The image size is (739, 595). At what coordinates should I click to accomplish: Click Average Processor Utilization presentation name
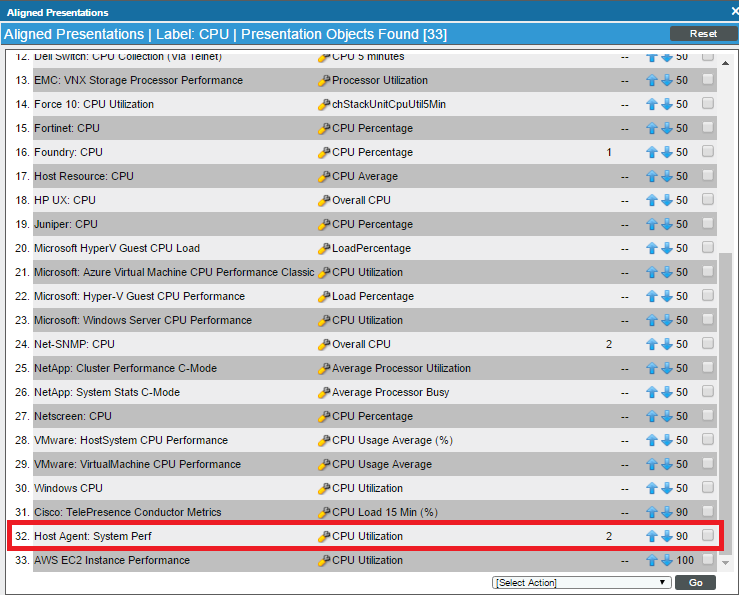(402, 368)
